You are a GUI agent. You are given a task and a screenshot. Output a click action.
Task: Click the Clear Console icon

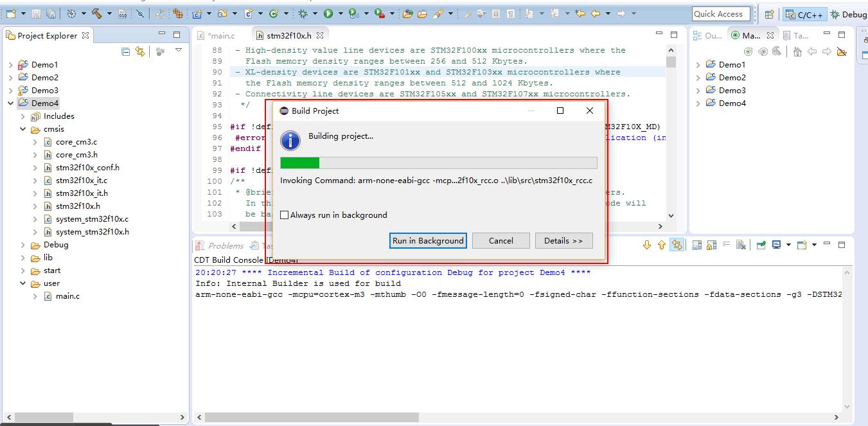pos(741,245)
